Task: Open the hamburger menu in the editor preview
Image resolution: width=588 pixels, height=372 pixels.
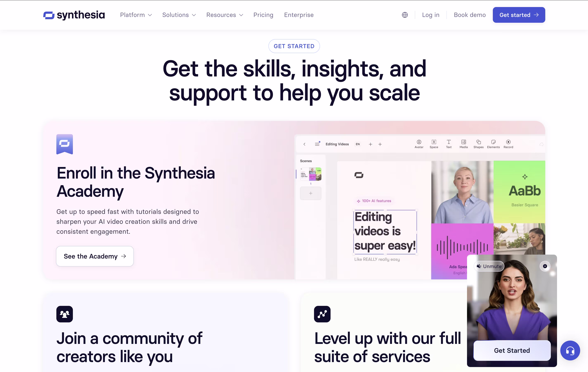Action: click(317, 144)
